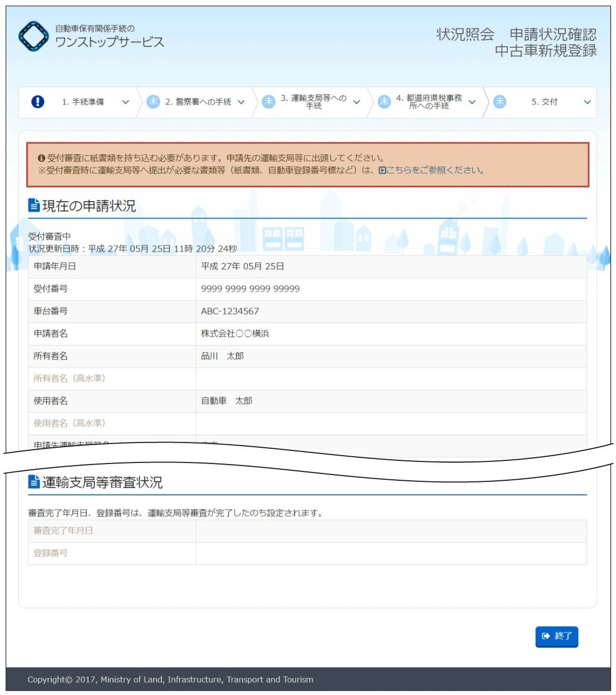The height and width of the screenshot is (695, 616).
Task: Click the 終了 button
Action: pos(557,636)
